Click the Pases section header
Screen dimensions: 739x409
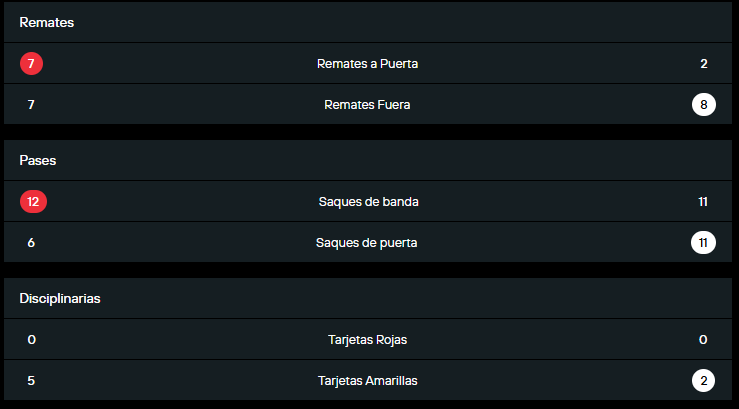pyautogui.click(x=40, y=160)
